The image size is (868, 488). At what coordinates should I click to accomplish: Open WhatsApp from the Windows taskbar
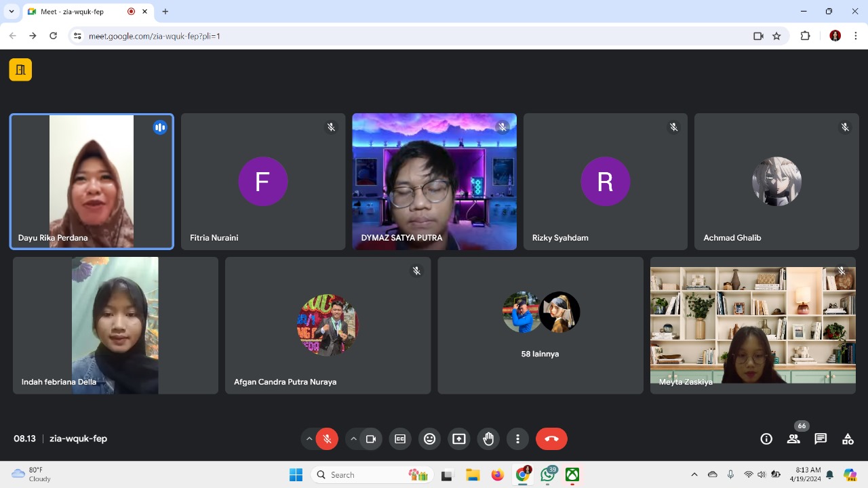tap(548, 475)
